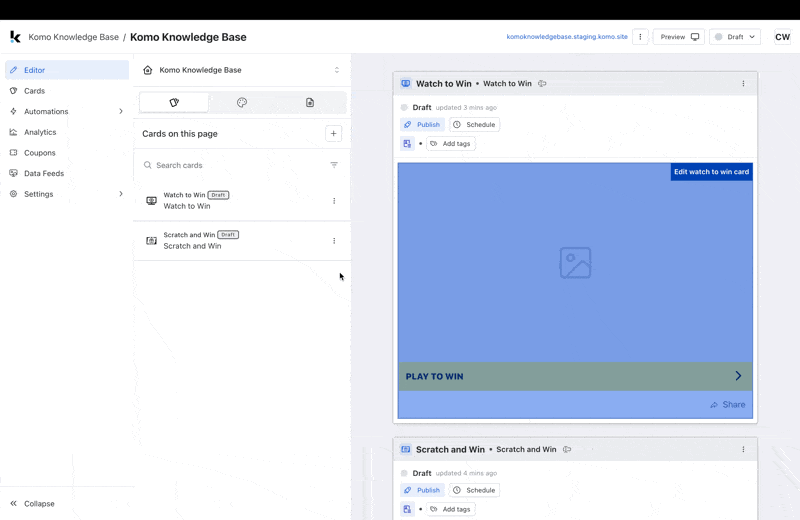This screenshot has height=520, width=800.
Task: Open the komoknowledgebase.staging.komo.site link
Action: [567, 37]
